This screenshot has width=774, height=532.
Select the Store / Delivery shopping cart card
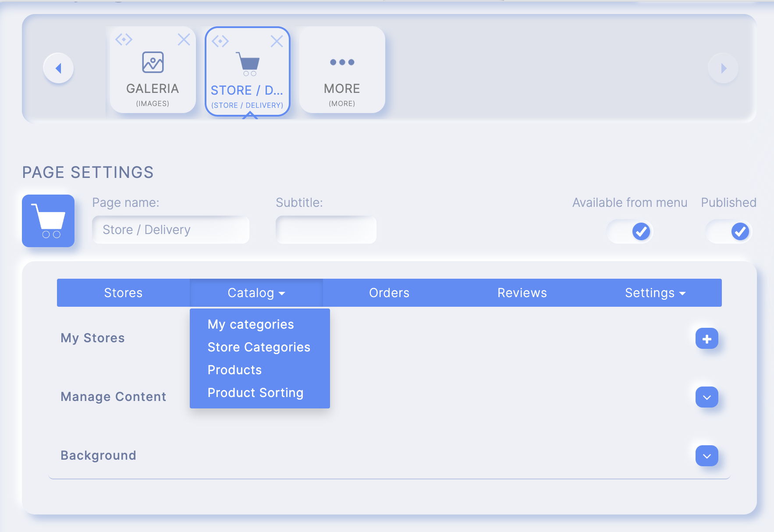pos(248,71)
